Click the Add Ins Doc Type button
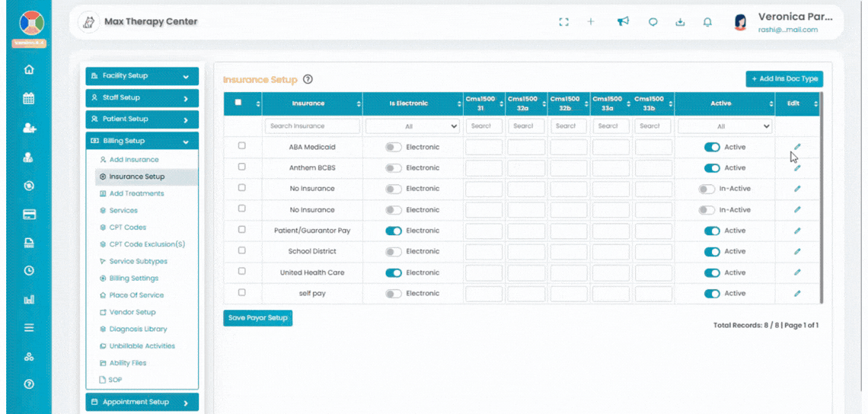This screenshot has height=414, width=868. coord(784,79)
